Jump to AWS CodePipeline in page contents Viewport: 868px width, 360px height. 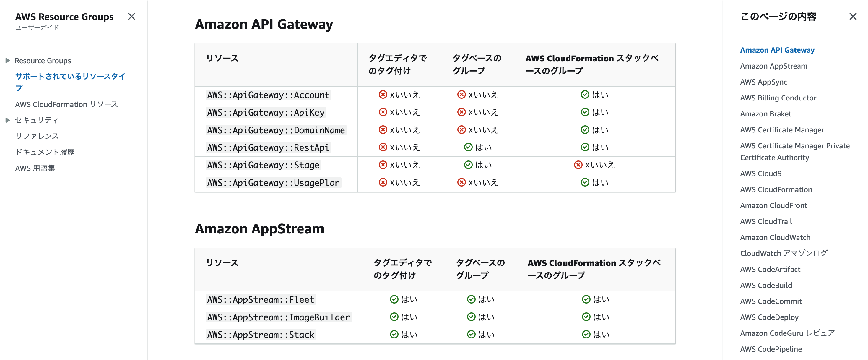click(x=771, y=349)
